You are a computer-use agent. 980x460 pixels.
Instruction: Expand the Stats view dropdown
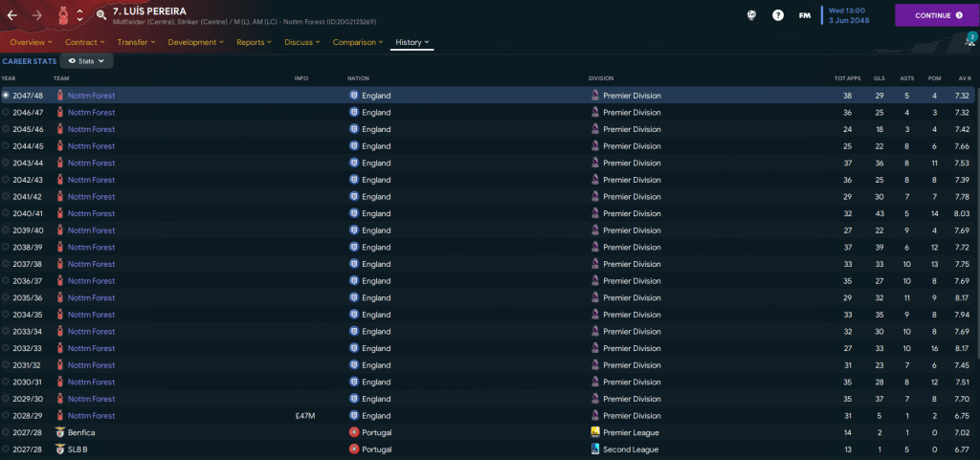(x=87, y=61)
